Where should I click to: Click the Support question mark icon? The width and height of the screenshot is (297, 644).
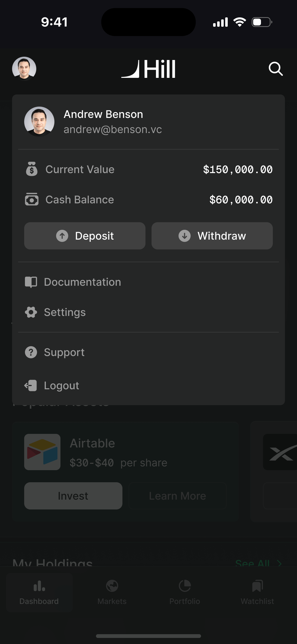click(31, 352)
